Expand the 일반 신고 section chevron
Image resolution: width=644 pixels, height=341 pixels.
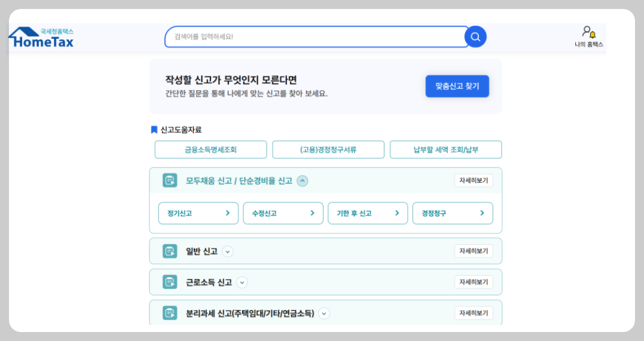[x=228, y=251]
